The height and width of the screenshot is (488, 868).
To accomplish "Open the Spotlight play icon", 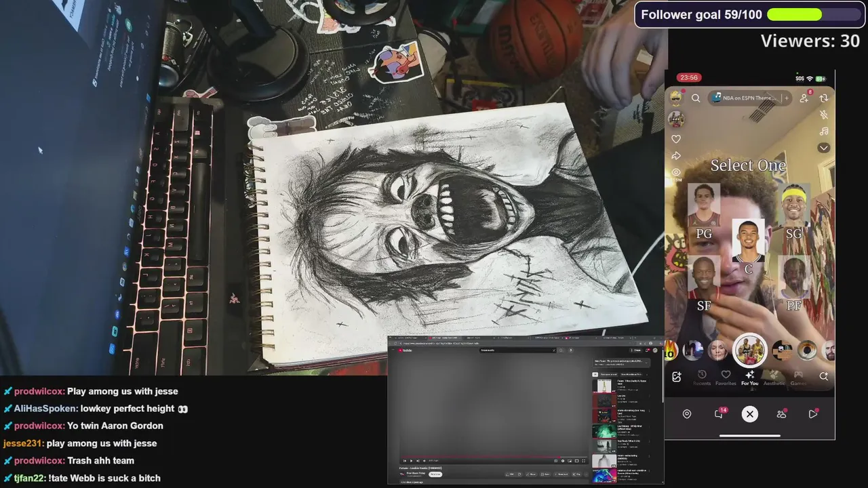I will 813,414.
